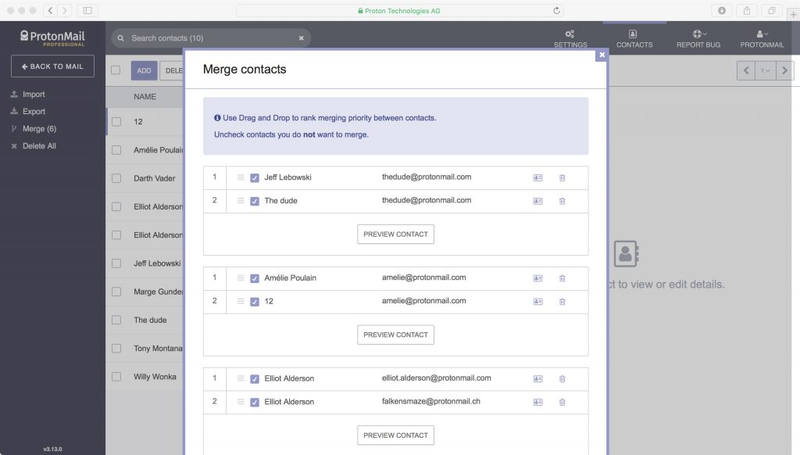The width and height of the screenshot is (800, 455).
Task: Tick select-all checkbox in contacts list
Action: click(116, 70)
